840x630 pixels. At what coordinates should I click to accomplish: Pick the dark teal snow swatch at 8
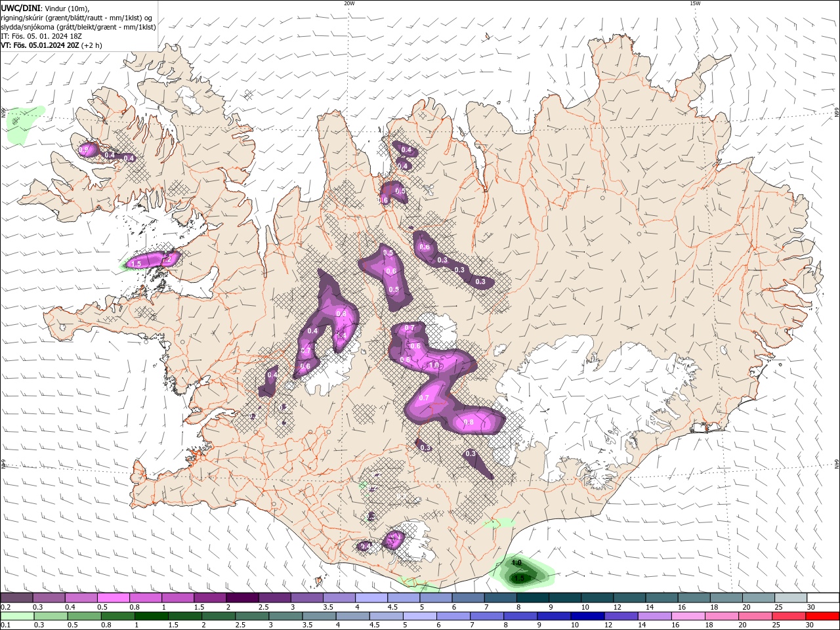tap(532, 598)
